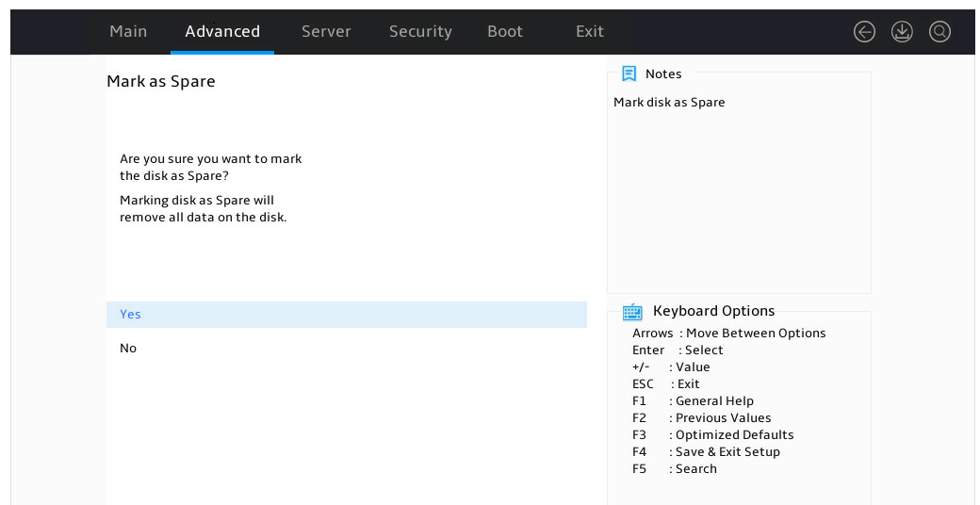Select the Advanced tab

(222, 31)
